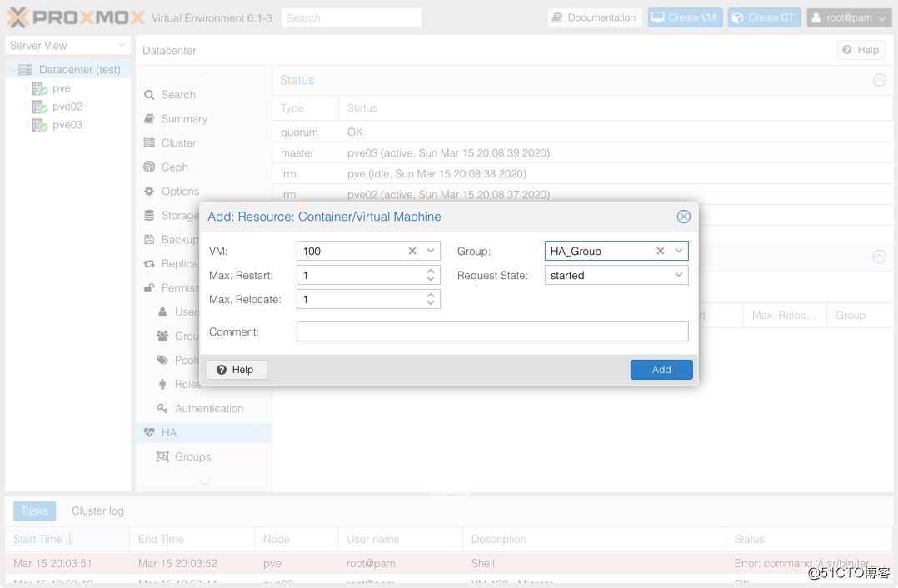Click the Create CT button

coord(764,17)
